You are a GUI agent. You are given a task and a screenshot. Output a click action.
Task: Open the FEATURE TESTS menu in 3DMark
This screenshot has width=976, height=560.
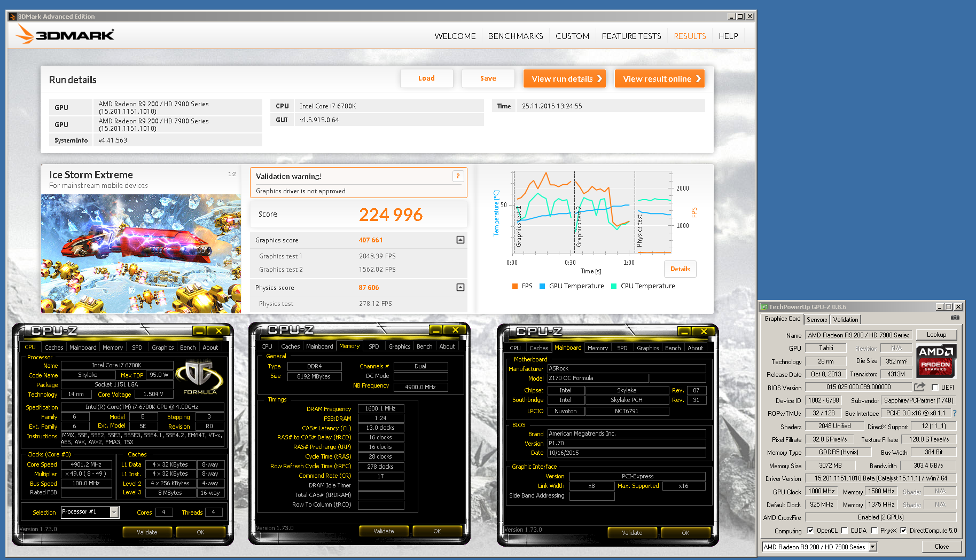tap(631, 36)
